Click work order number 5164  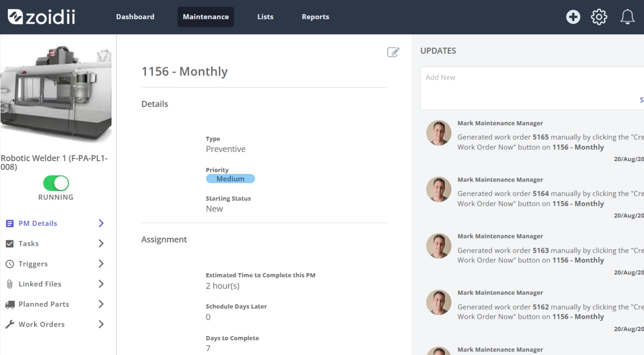click(x=540, y=193)
